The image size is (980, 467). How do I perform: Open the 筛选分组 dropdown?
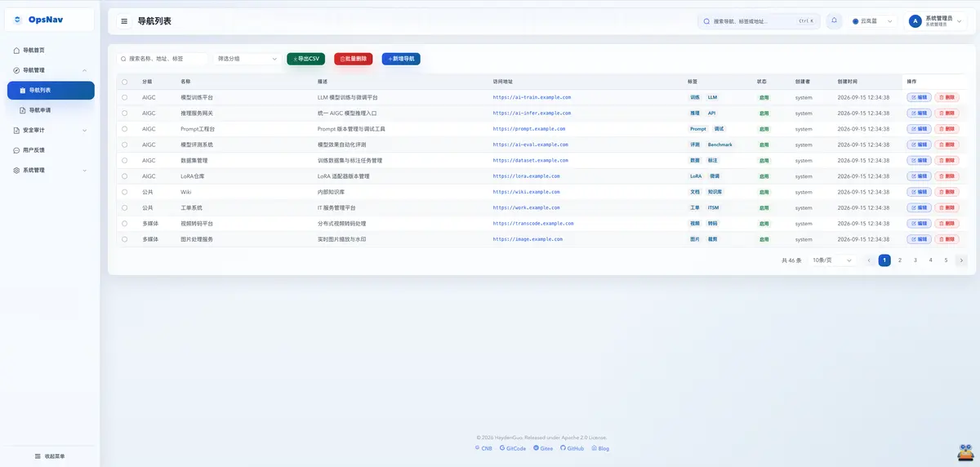(247, 59)
